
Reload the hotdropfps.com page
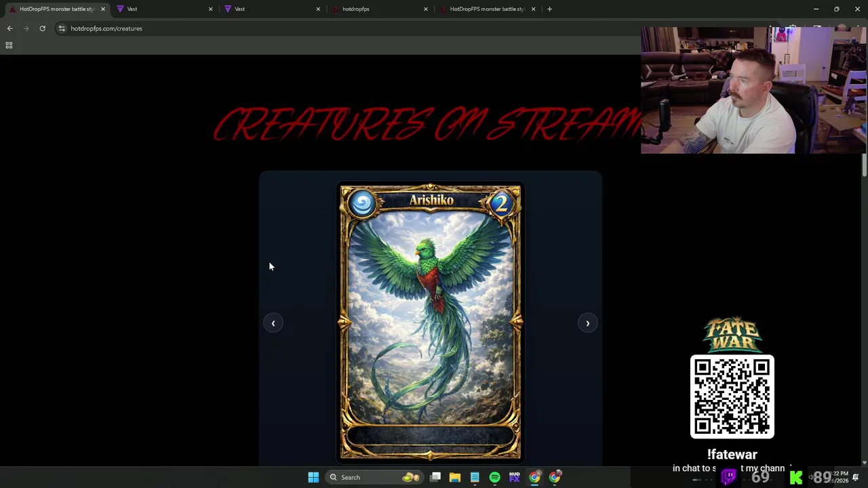pos(42,28)
